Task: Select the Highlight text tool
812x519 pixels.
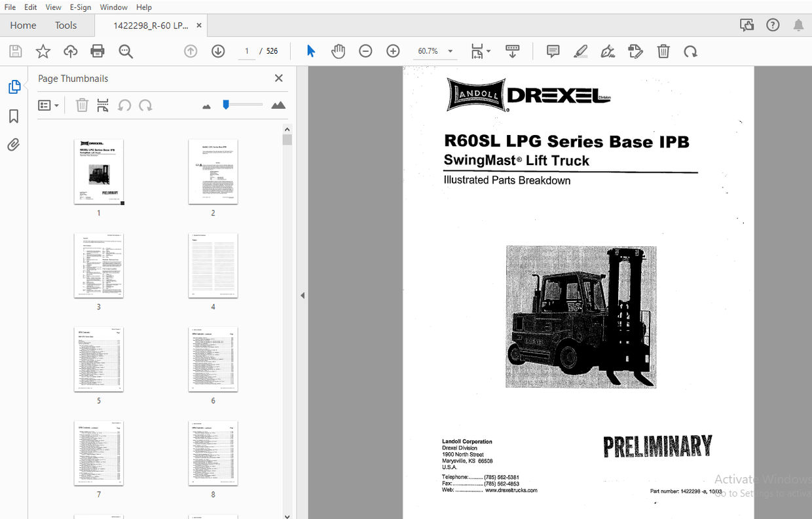Action: pyautogui.click(x=580, y=50)
